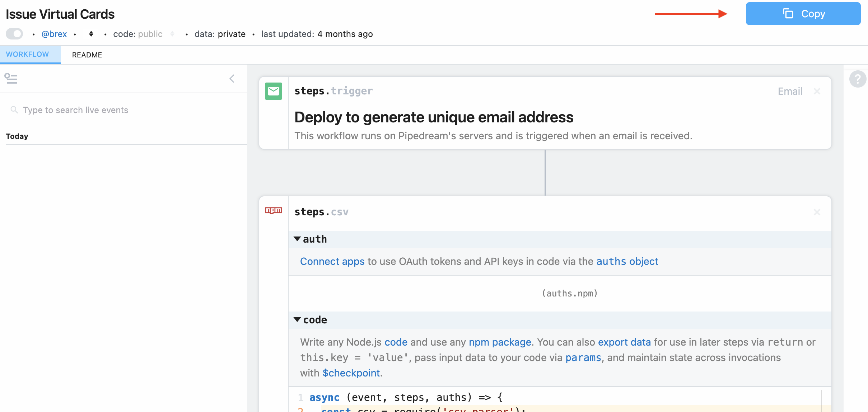This screenshot has height=412, width=868.
Task: Click the search magnifier icon
Action: tap(14, 110)
